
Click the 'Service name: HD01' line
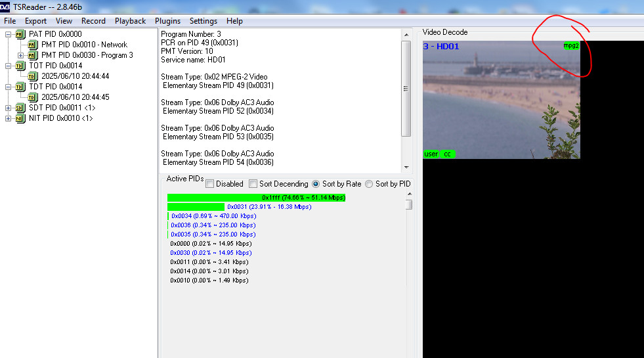(x=193, y=60)
